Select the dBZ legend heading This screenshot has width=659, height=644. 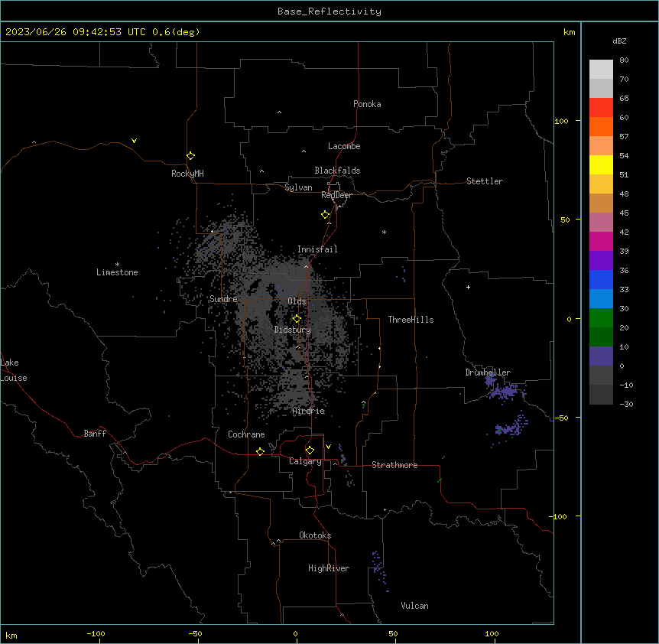(619, 41)
